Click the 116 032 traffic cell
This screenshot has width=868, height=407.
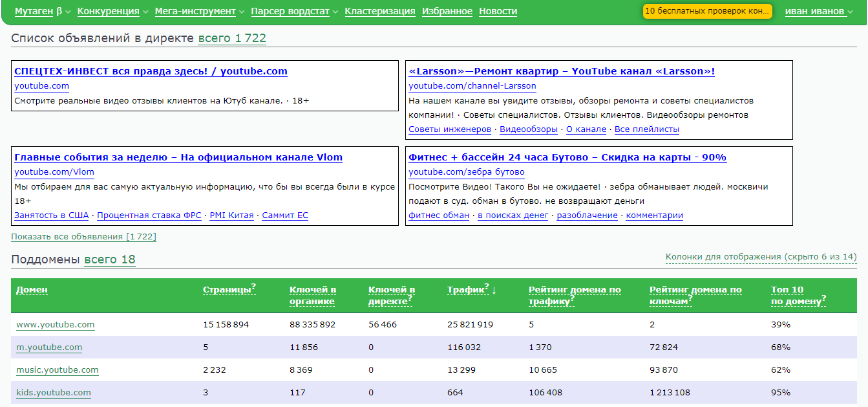pyautogui.click(x=464, y=347)
